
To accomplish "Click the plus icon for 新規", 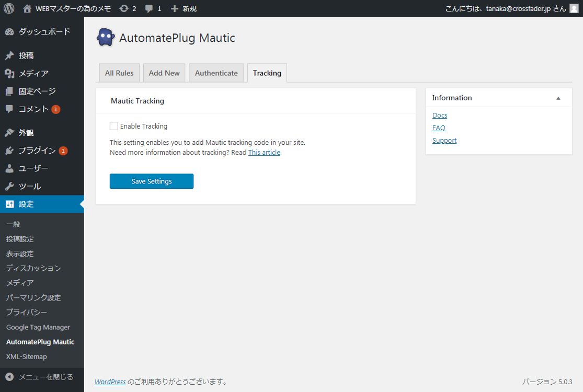I will pyautogui.click(x=175, y=8).
